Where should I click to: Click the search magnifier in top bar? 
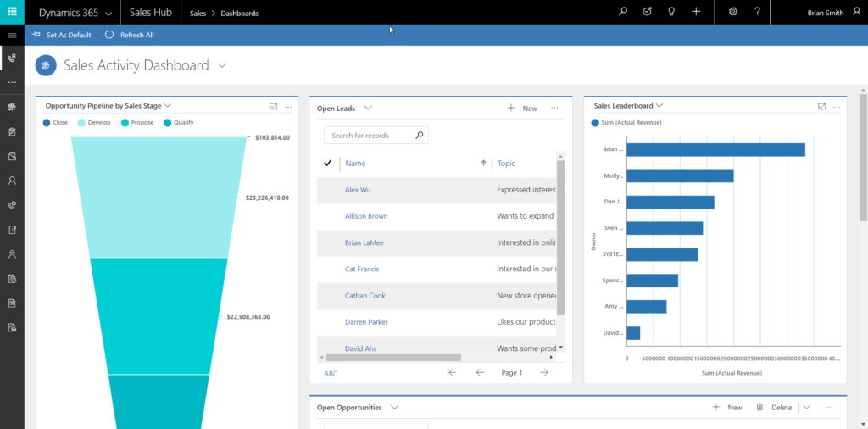[623, 12]
